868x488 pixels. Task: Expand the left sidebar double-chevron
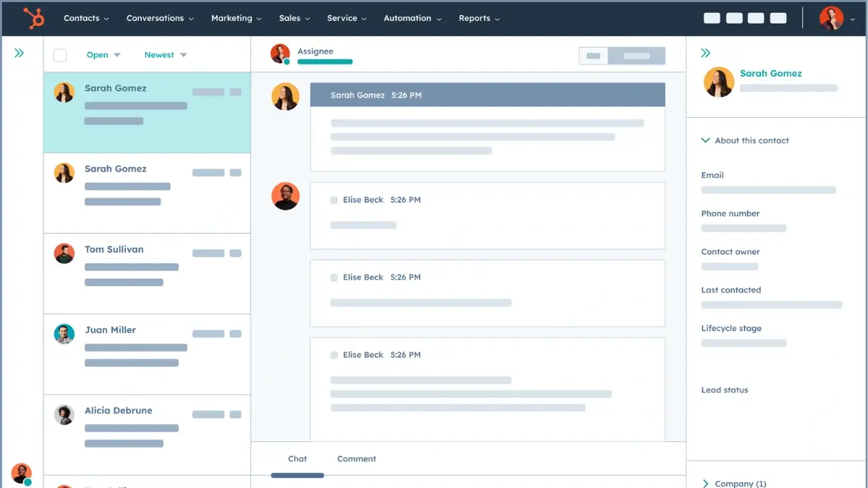pos(20,53)
